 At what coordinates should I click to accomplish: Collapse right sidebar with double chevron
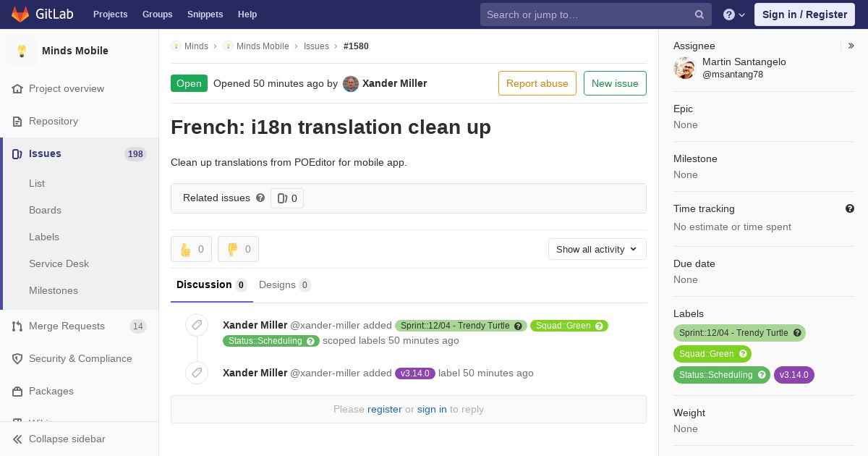[x=851, y=46]
